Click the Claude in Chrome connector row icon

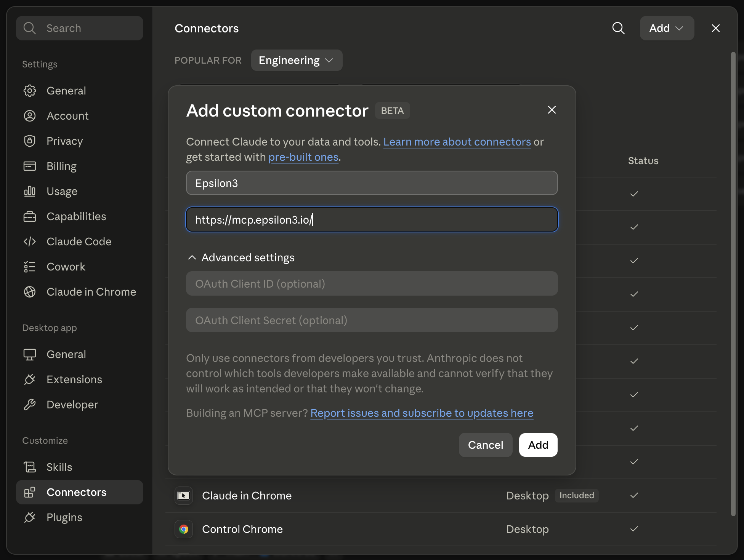tap(184, 496)
